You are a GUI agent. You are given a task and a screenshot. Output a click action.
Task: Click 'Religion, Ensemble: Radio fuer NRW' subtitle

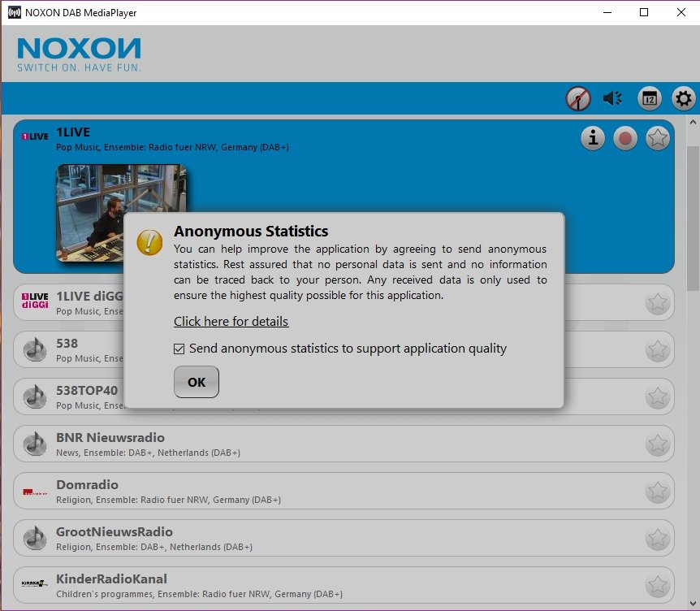[168, 500]
